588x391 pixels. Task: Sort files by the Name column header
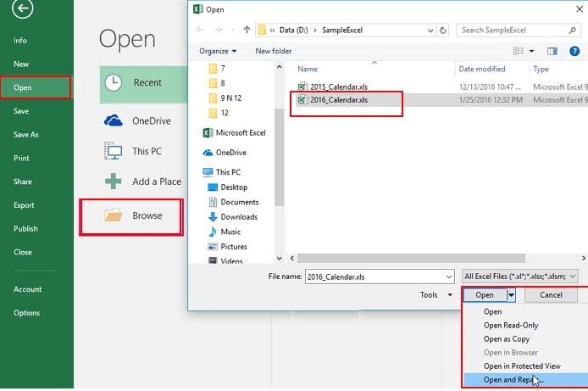(x=308, y=69)
